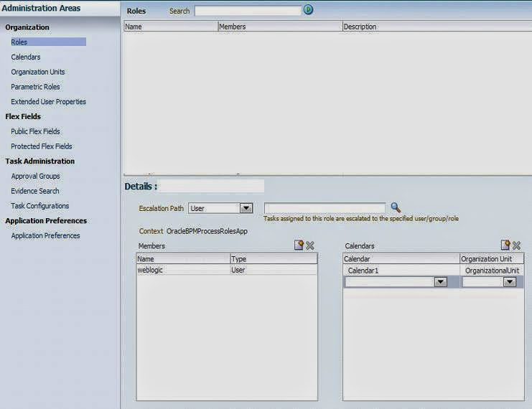Click Members column header in Roles table
The width and height of the screenshot is (532, 409).
[x=280, y=27]
